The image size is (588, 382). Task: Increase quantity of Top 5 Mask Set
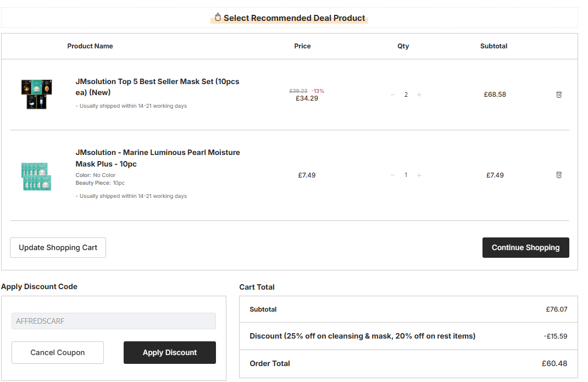[x=419, y=95]
